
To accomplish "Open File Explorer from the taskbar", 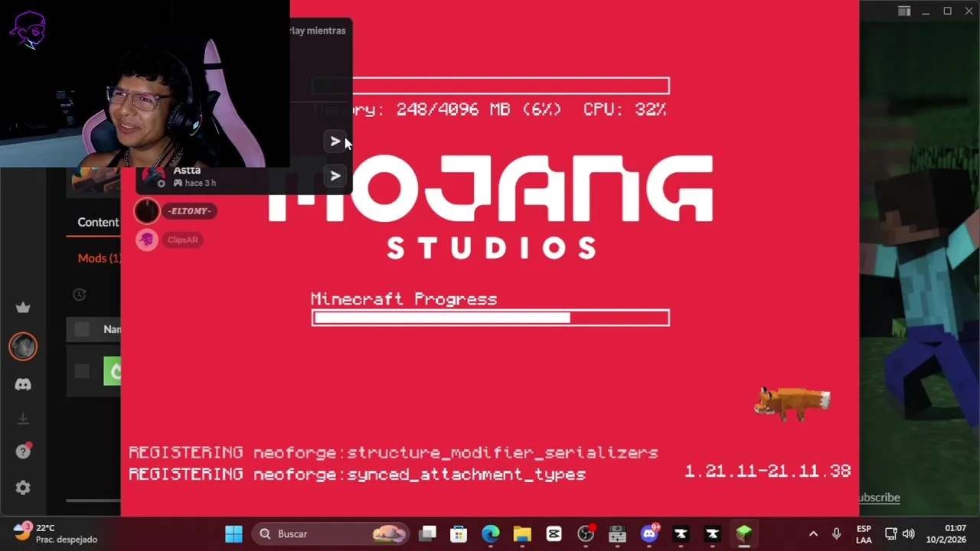I will click(x=522, y=533).
